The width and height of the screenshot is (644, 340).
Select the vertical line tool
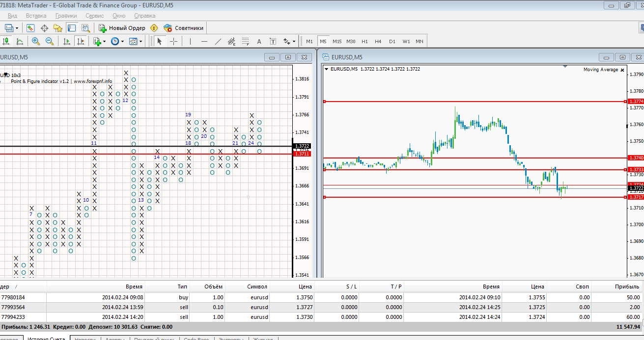coord(190,41)
